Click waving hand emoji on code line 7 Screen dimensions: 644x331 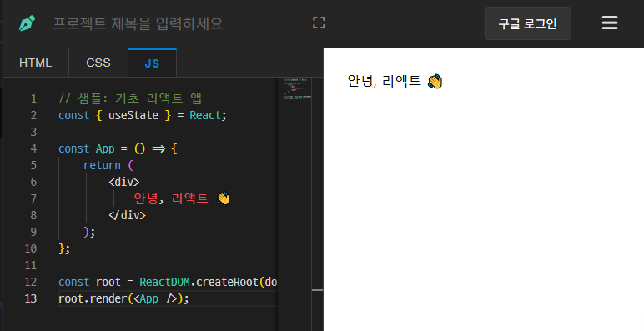coord(223,198)
